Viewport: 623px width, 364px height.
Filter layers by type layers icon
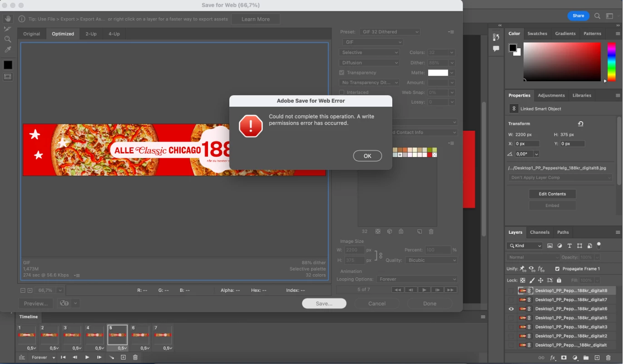click(x=569, y=246)
